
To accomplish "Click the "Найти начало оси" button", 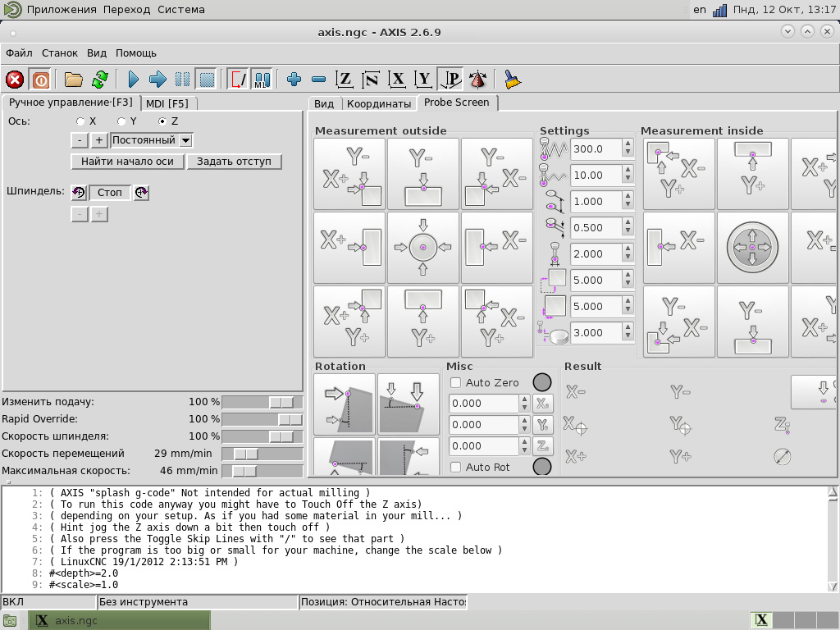I will tap(127, 162).
